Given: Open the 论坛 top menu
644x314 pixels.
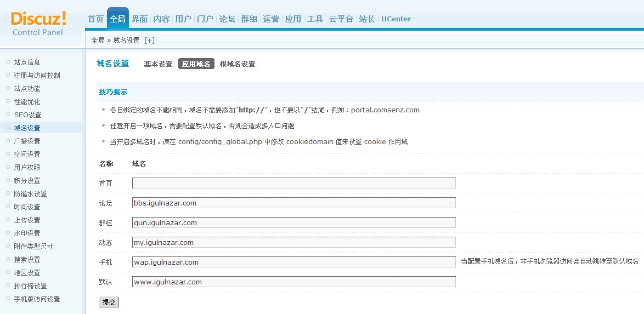Looking at the screenshot, I should (x=227, y=19).
